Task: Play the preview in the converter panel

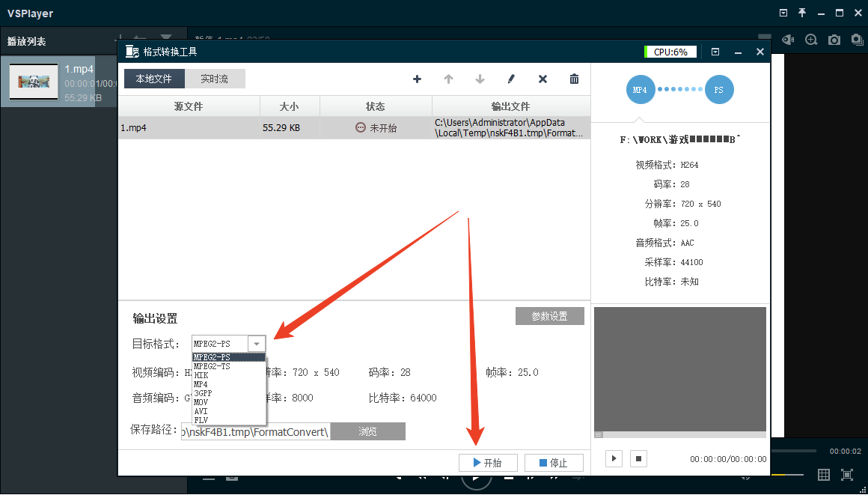Action: tap(614, 458)
